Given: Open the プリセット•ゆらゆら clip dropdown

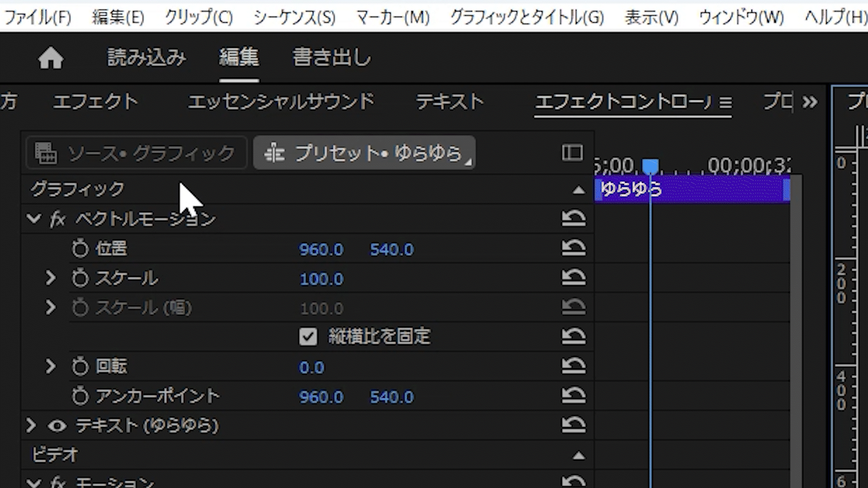Looking at the screenshot, I should tap(364, 153).
